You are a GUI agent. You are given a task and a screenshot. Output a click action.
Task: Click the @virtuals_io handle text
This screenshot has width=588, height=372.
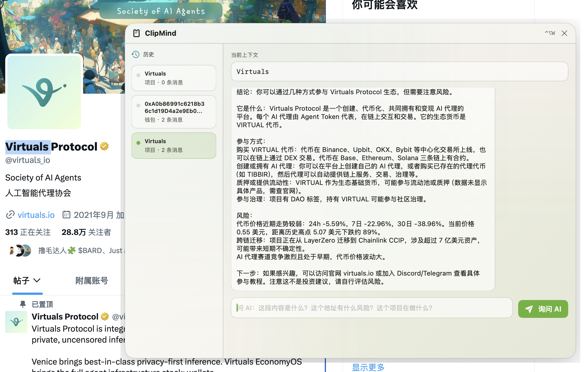(x=28, y=160)
